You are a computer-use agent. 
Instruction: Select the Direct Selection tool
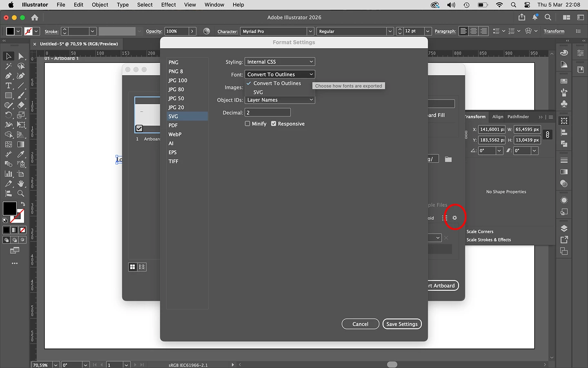[x=21, y=56]
